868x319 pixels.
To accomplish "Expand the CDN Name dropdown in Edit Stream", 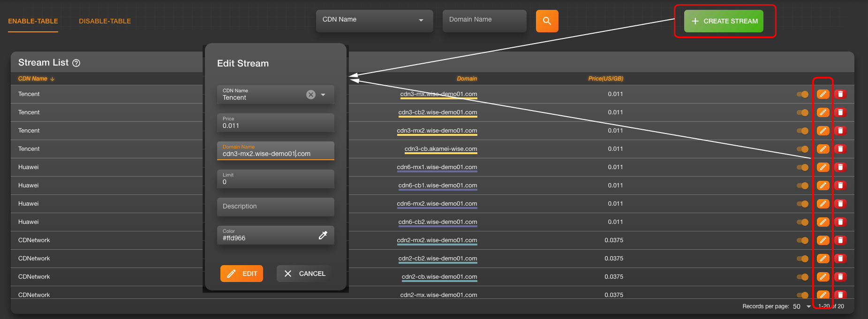I will [x=323, y=95].
